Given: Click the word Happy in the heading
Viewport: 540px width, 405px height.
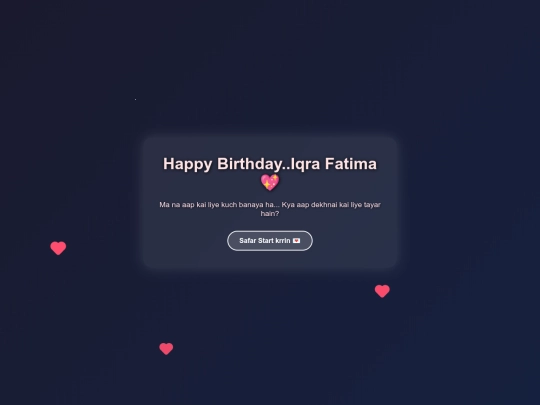Looking at the screenshot, I should click(187, 164).
